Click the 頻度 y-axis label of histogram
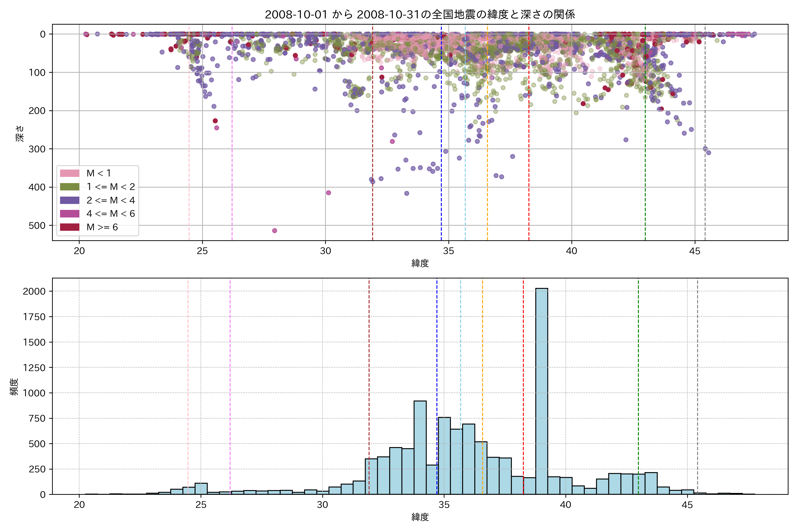The image size is (798, 532). [x=14, y=387]
